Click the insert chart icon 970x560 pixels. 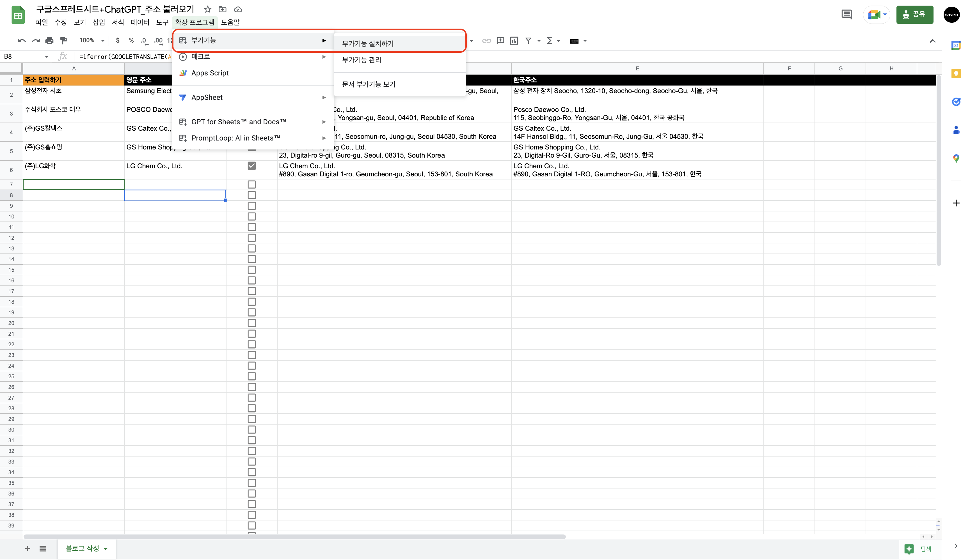[514, 41]
